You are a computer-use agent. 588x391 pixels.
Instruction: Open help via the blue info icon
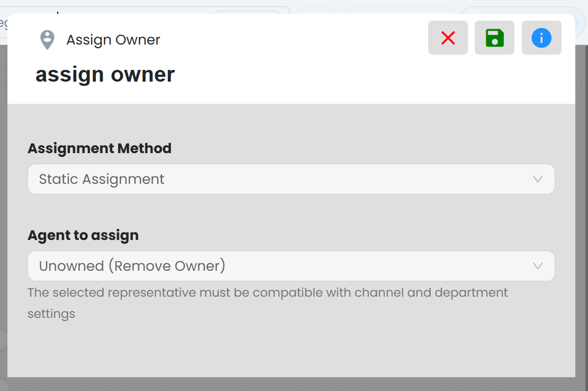[541, 38]
